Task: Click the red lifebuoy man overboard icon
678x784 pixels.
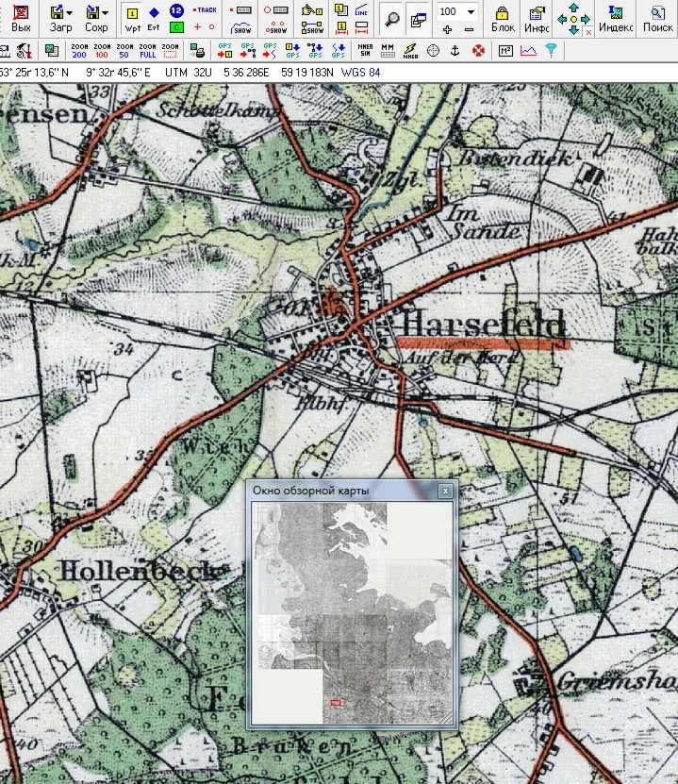Action: click(x=478, y=51)
